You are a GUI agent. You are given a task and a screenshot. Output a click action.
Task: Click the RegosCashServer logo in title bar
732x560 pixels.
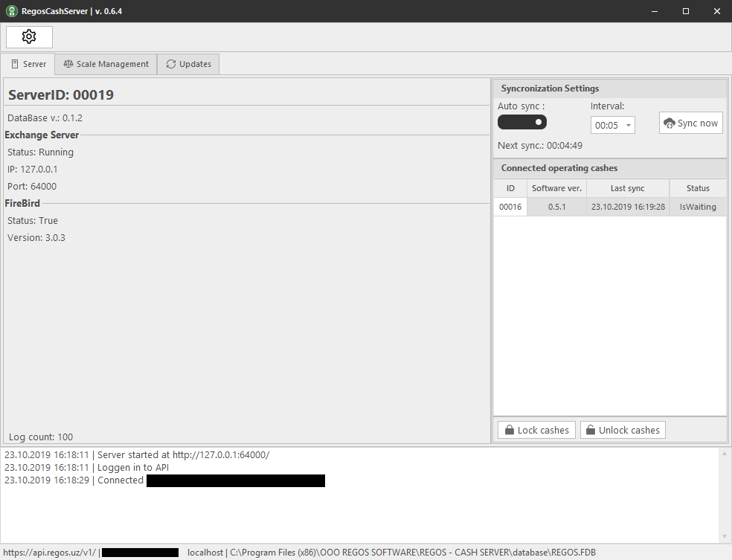(11, 11)
